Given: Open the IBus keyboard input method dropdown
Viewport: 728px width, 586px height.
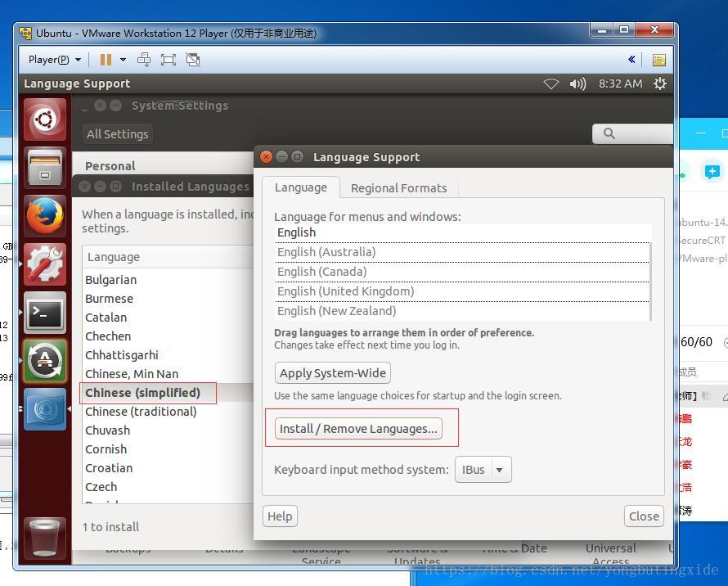Looking at the screenshot, I should pos(483,469).
